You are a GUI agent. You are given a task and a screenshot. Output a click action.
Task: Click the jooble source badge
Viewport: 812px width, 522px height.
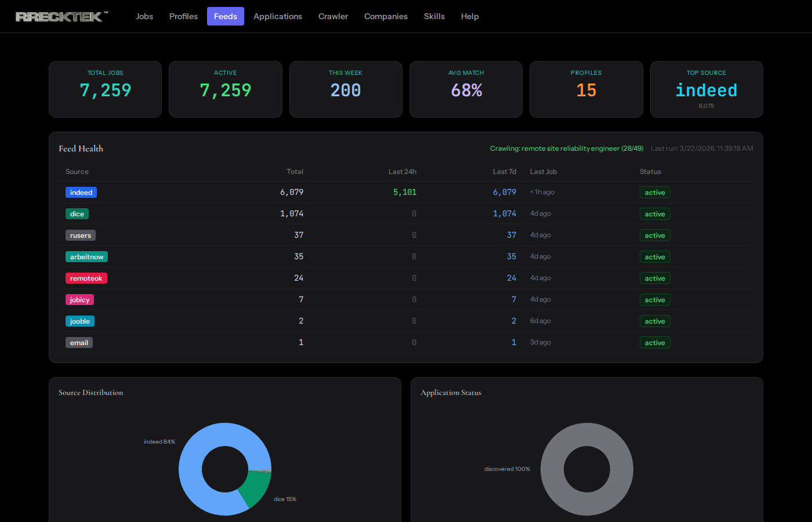coord(80,321)
